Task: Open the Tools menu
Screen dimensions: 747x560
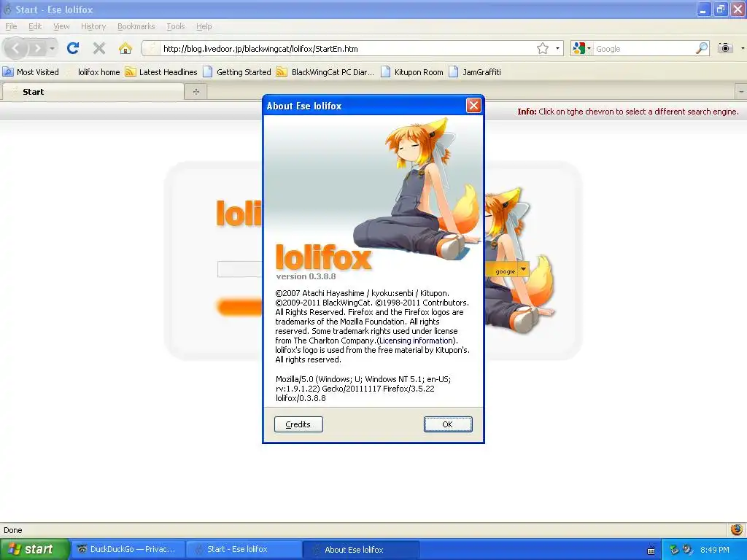Action: [176, 26]
